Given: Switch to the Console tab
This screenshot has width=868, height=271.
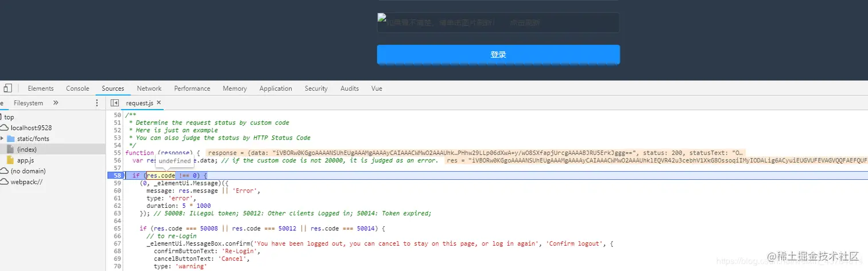Looking at the screenshot, I should tap(77, 88).
